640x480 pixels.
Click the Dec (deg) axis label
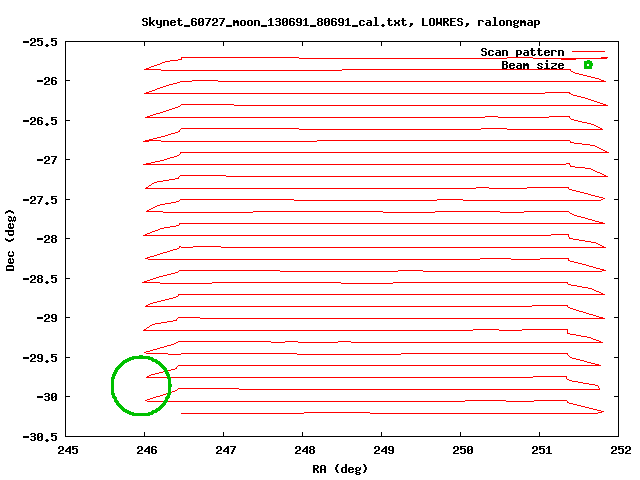11,240
